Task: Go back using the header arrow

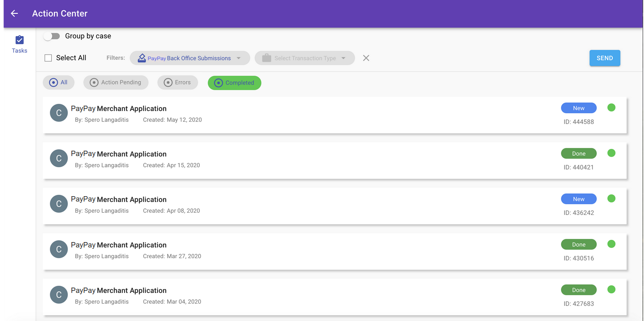Action: (14, 13)
